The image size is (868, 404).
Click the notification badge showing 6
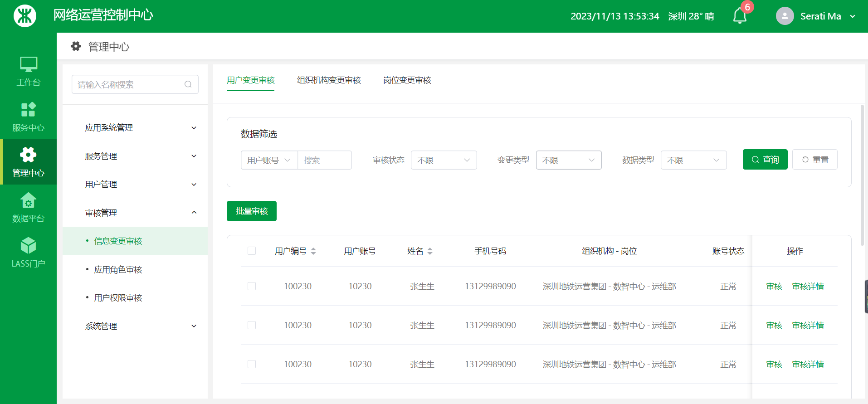pyautogui.click(x=747, y=7)
